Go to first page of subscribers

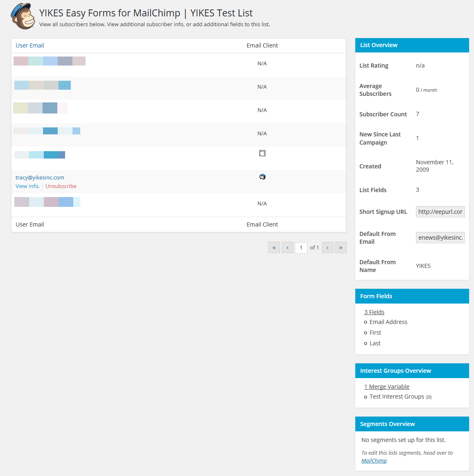(x=274, y=247)
